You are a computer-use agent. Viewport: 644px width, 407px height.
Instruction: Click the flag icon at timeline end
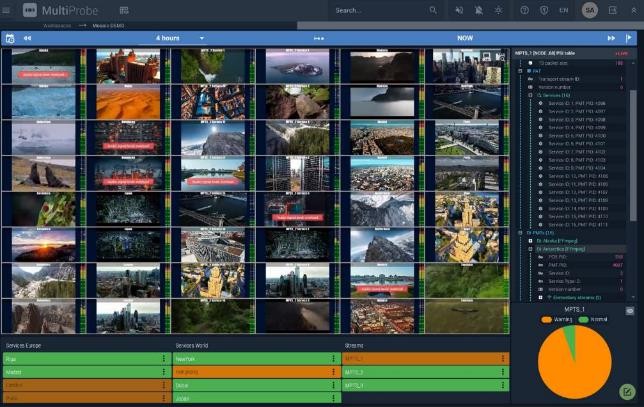pos(629,38)
